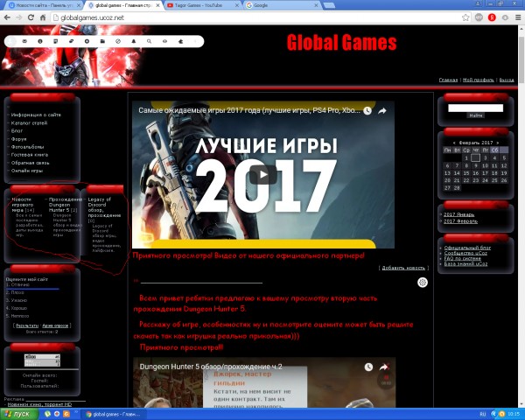Open the Chrome hamburger menu
This screenshot has height=420, width=525.
[518, 17]
